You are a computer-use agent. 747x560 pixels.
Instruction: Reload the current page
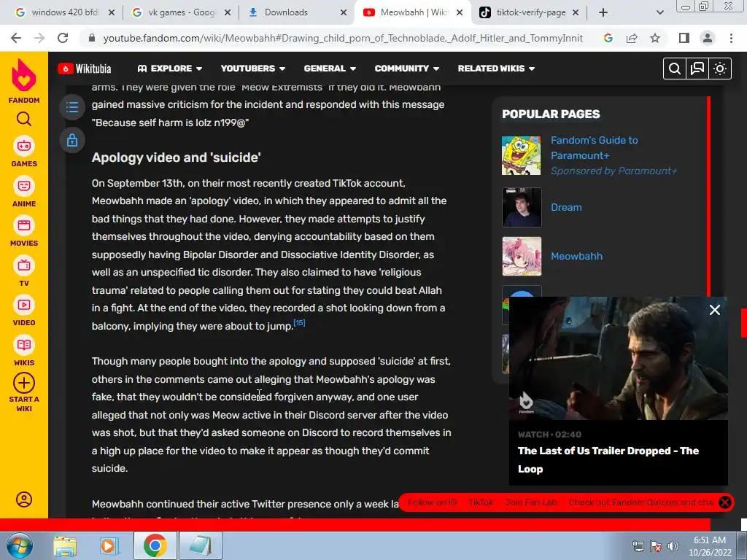pyautogui.click(x=63, y=38)
